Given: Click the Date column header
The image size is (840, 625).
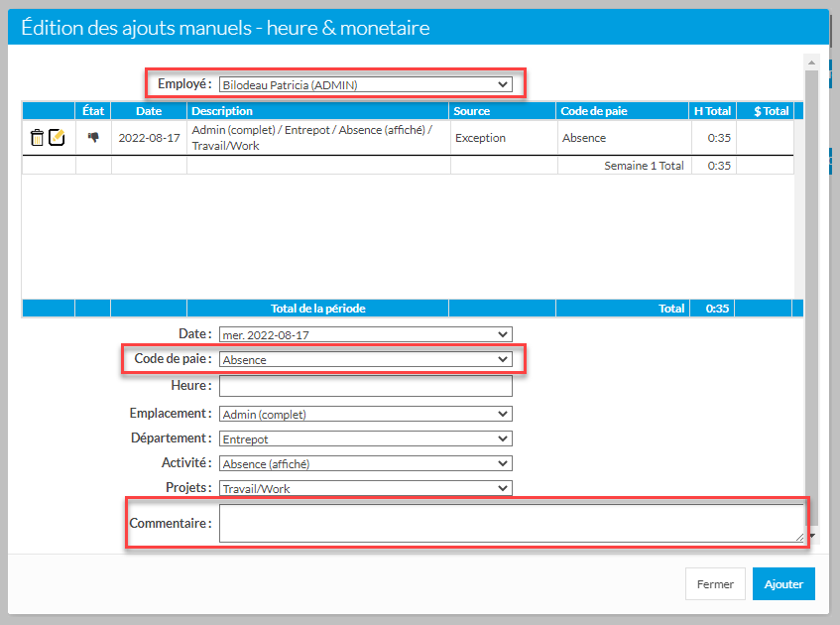Looking at the screenshot, I should point(149,111).
